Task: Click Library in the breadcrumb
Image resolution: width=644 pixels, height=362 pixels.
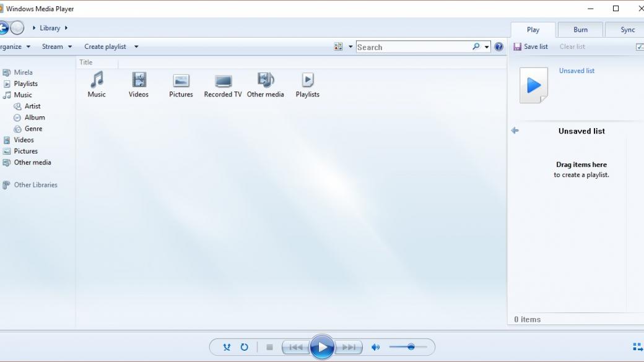Action: 50,28
